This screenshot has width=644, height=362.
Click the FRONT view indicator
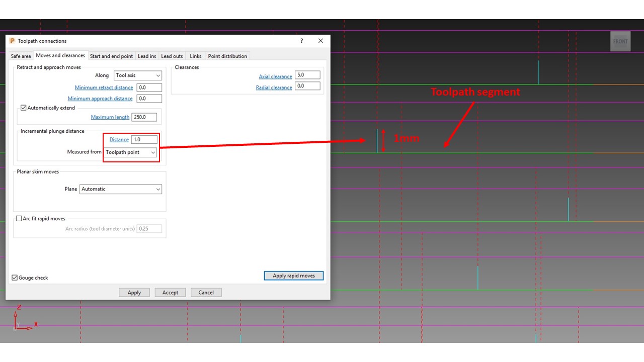620,41
